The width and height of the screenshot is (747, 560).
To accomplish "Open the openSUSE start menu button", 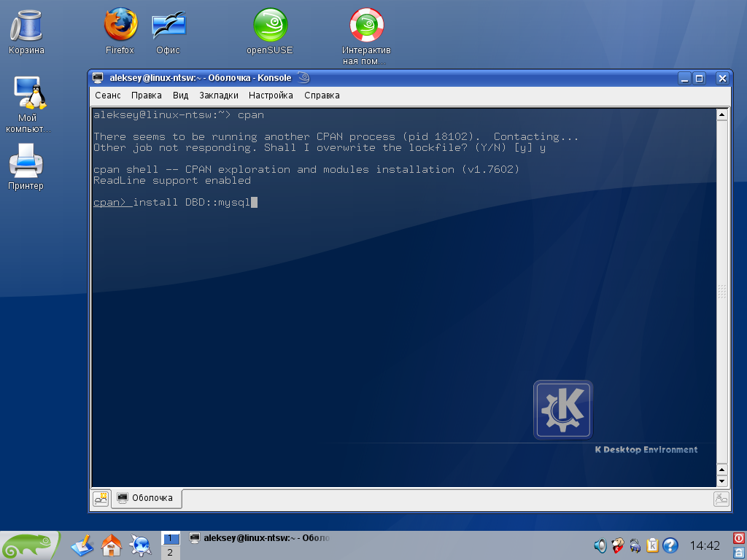I will 31,545.
